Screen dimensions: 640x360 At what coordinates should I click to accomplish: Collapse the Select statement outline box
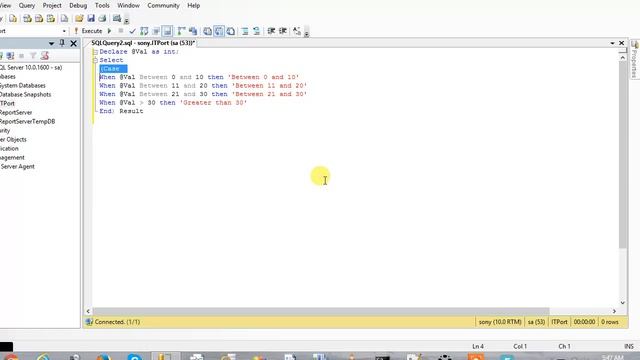click(95, 60)
